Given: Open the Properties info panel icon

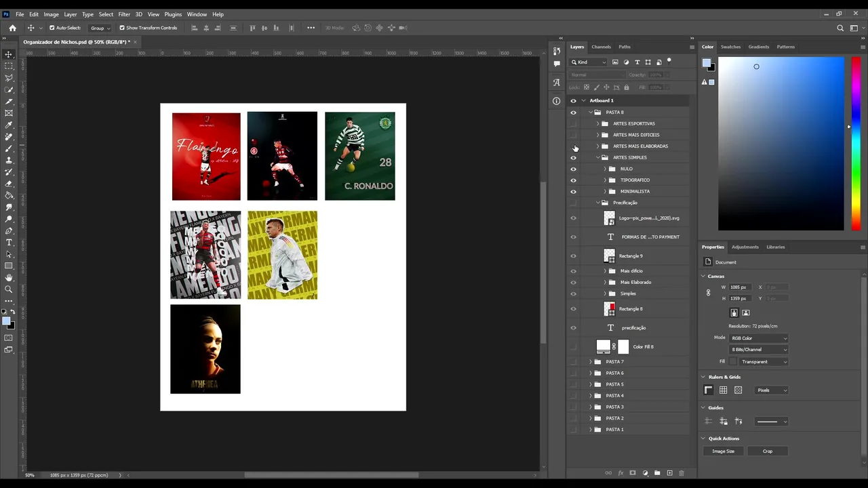Looking at the screenshot, I should pyautogui.click(x=557, y=101).
